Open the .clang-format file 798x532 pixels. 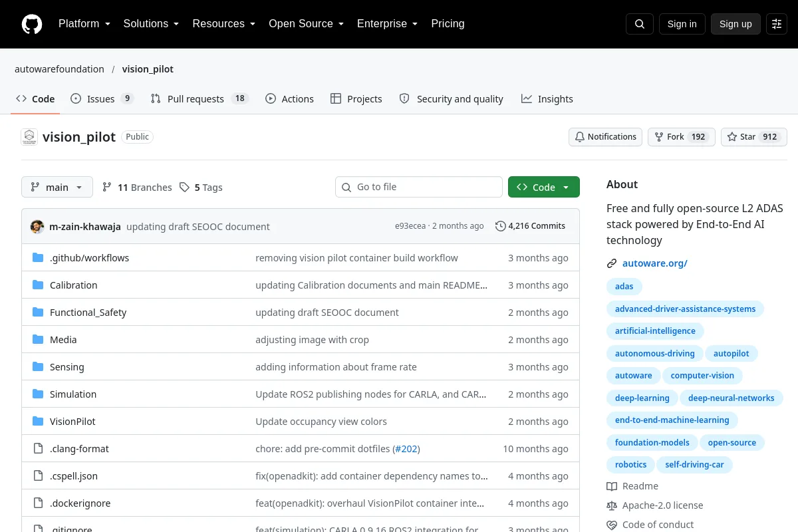pyautogui.click(x=79, y=449)
